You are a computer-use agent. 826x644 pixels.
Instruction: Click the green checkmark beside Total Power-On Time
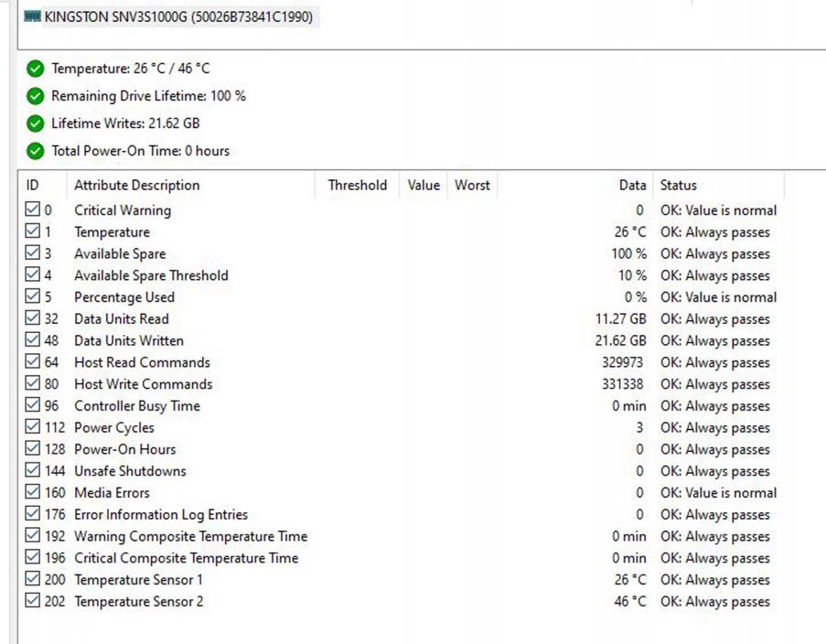pos(36,151)
